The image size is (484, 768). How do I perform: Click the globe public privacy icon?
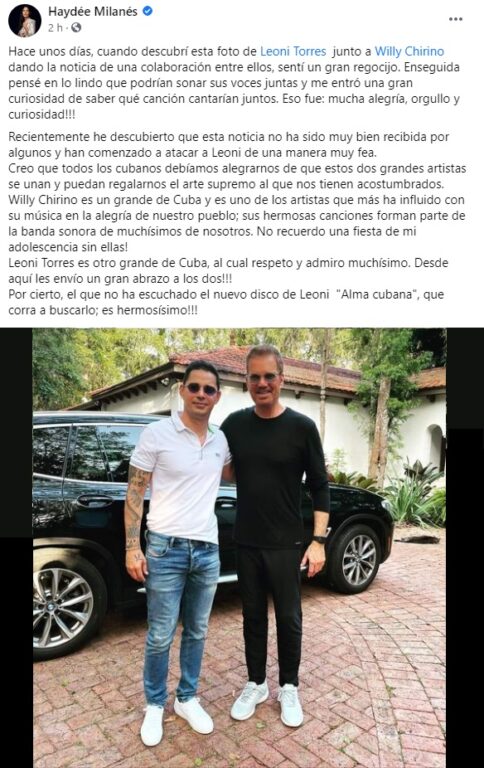click(76, 28)
